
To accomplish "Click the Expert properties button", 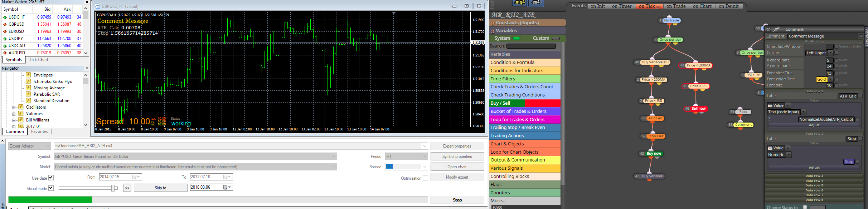I will (x=457, y=146).
